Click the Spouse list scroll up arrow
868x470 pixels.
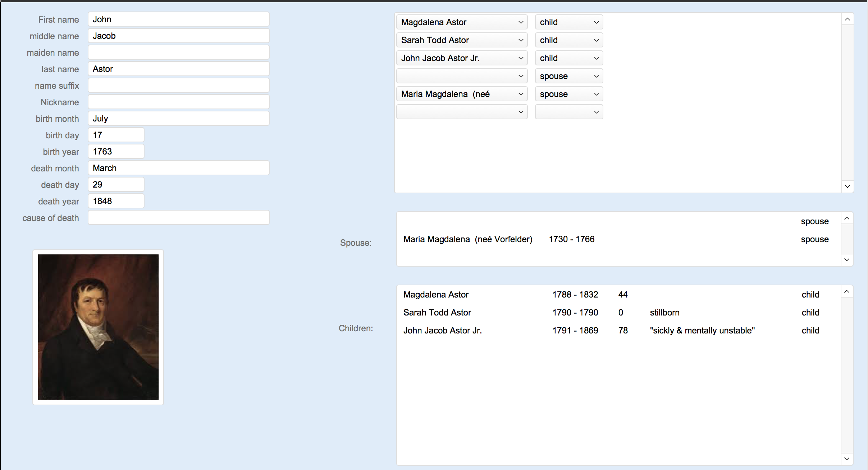point(847,218)
